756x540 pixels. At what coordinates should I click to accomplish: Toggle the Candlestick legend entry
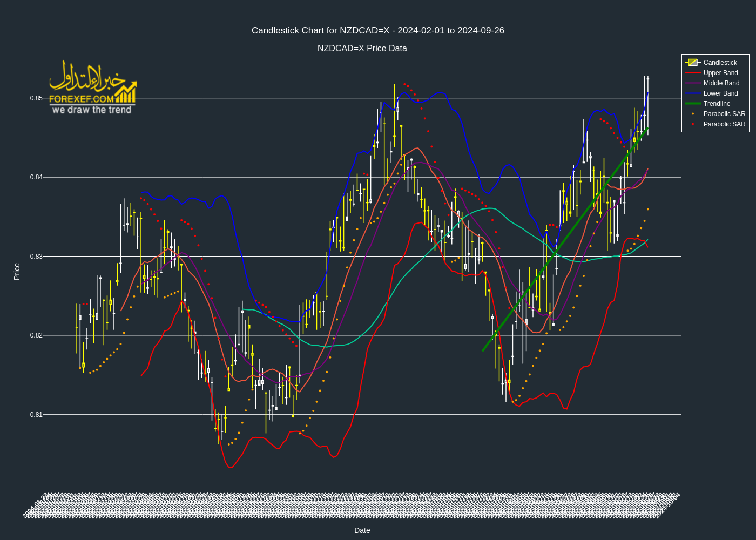click(715, 63)
